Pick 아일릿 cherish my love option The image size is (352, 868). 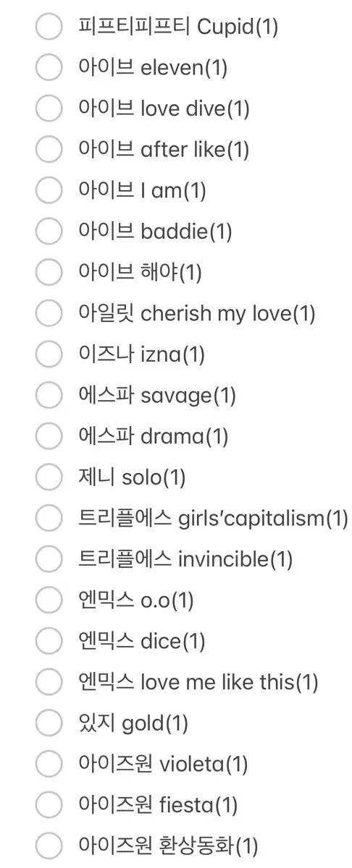[x=49, y=314]
